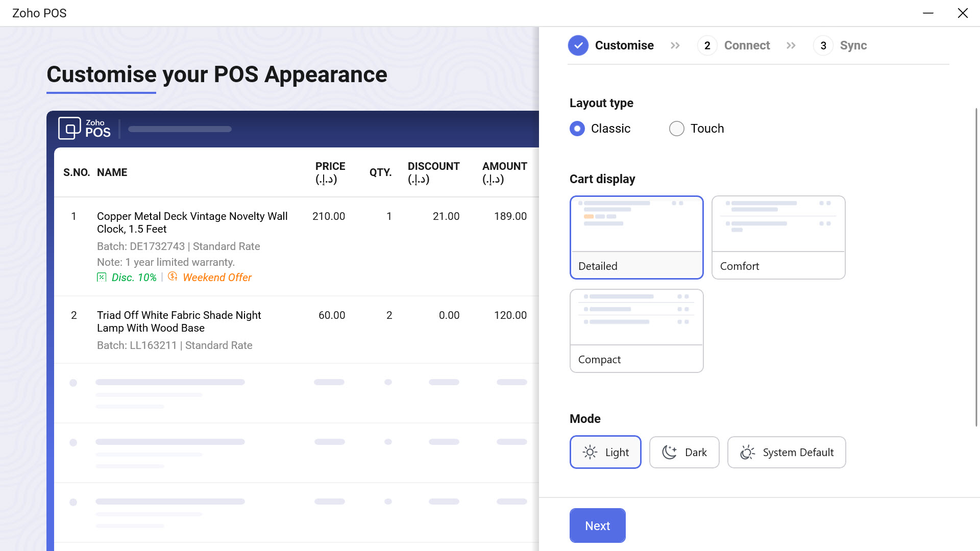Choose the Comfort cart display option
Viewport: 980px width, 551px height.
(x=778, y=237)
